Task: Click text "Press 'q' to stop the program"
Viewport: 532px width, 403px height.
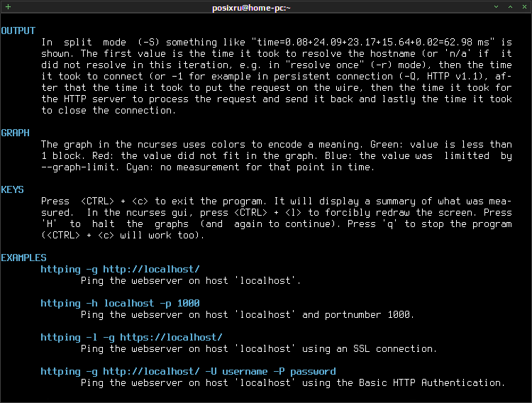Action: (x=430, y=224)
